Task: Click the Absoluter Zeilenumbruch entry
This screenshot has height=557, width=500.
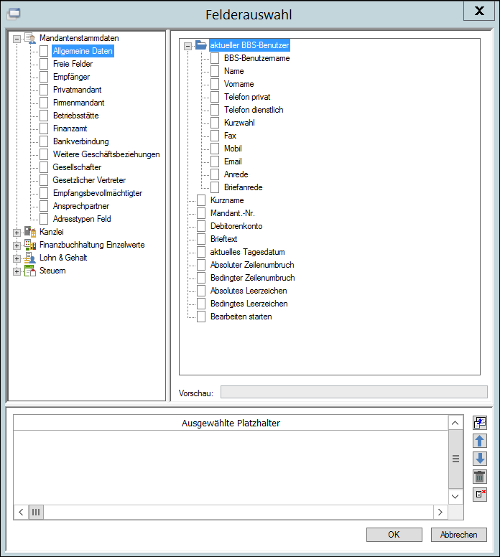Action: click(252, 265)
